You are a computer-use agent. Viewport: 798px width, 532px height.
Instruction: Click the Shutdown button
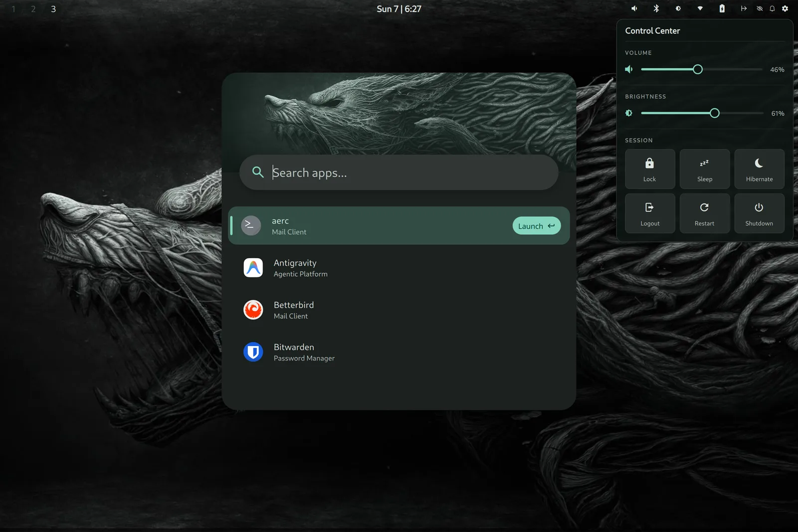tap(759, 213)
